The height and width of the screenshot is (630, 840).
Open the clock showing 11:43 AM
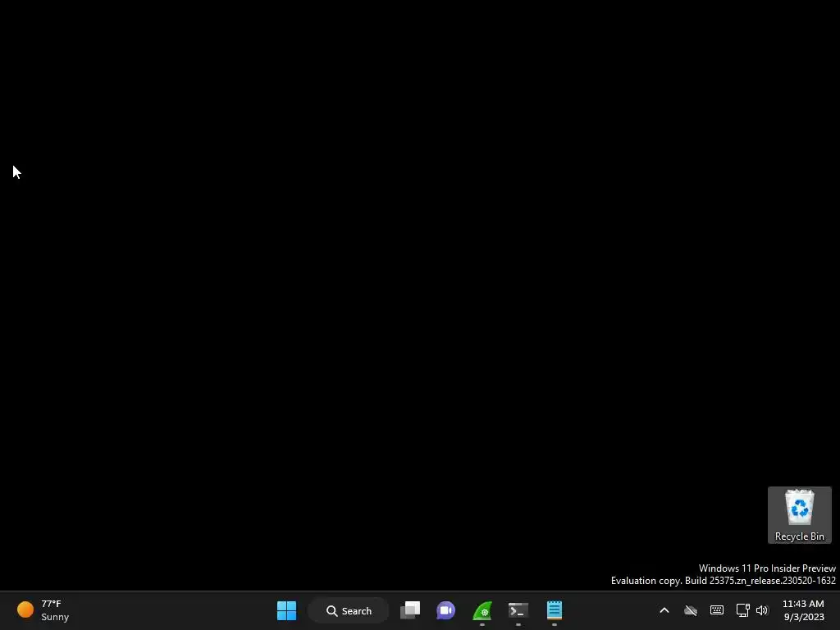click(804, 610)
